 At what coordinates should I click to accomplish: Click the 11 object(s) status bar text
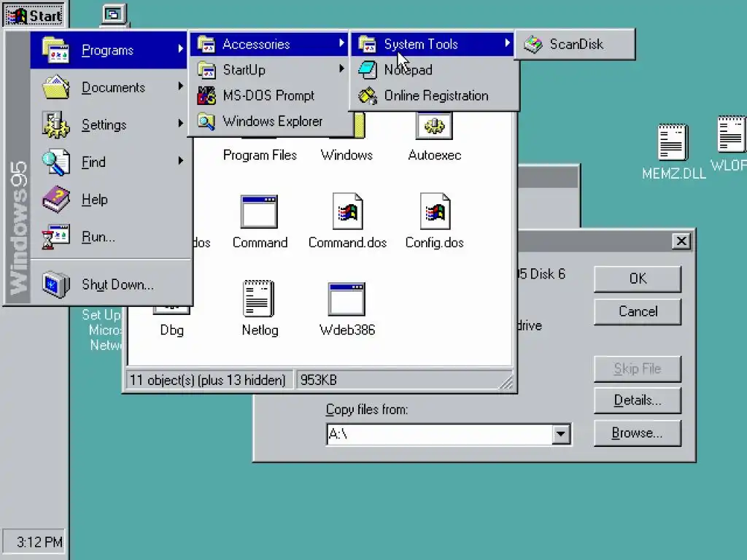click(x=207, y=380)
